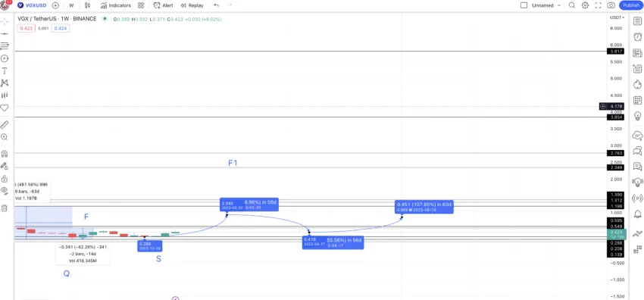This screenshot has width=644, height=300.
Task: Click the S text label on chart
Action: 158,259
